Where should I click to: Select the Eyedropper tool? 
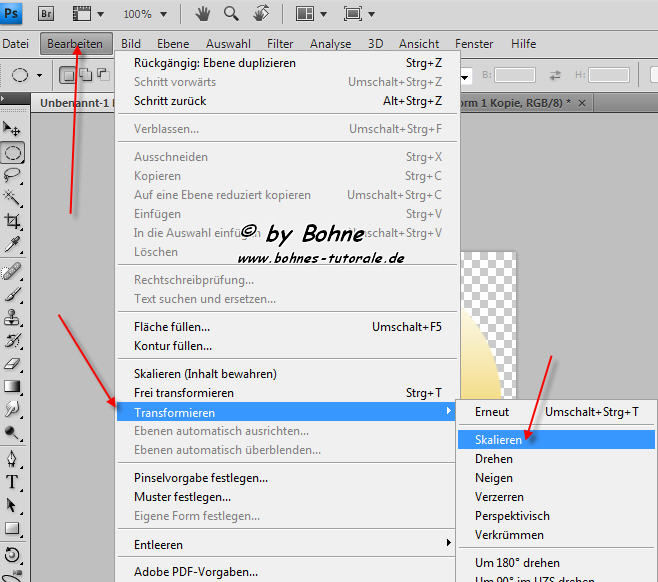click(x=13, y=244)
